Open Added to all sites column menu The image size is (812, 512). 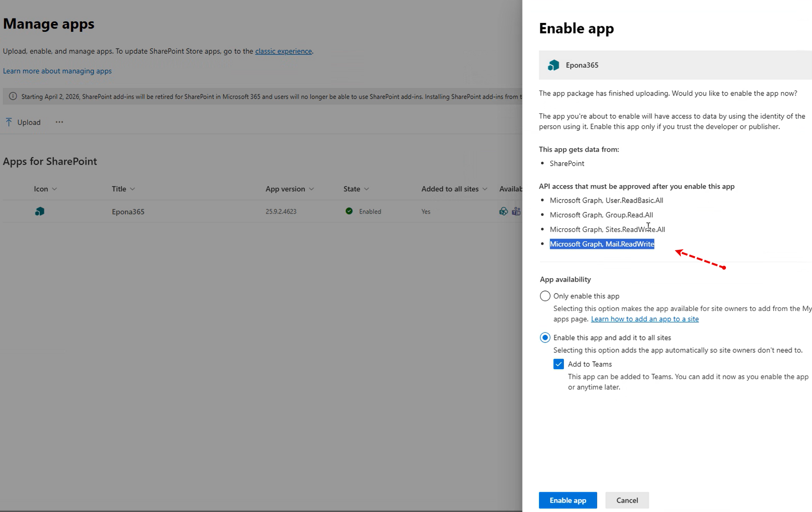tap(485, 189)
